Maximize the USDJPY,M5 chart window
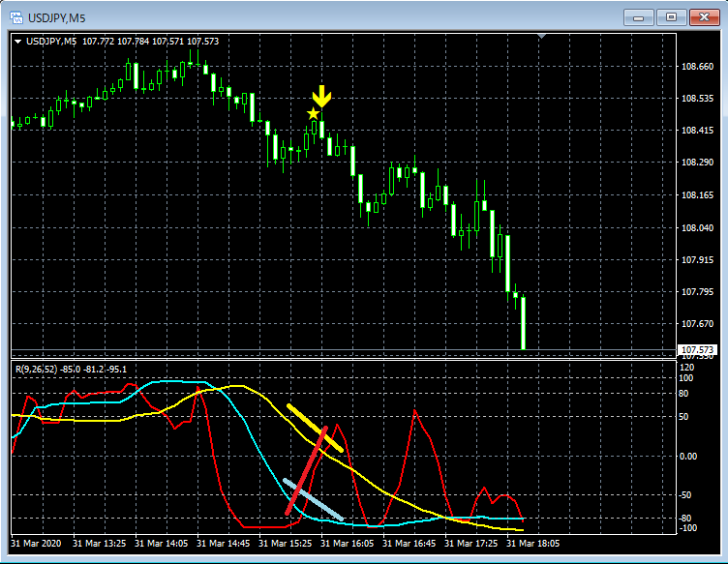This screenshot has width=728, height=564. tap(670, 16)
